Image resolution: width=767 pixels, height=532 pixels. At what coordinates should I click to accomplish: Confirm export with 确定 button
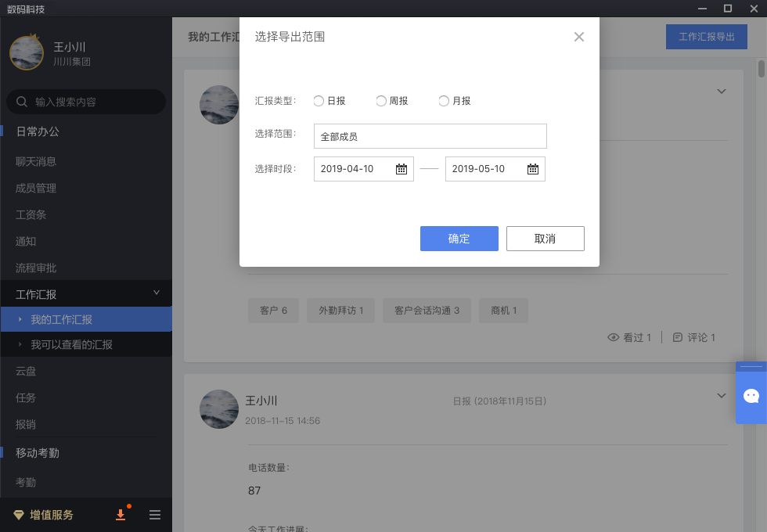click(x=459, y=239)
